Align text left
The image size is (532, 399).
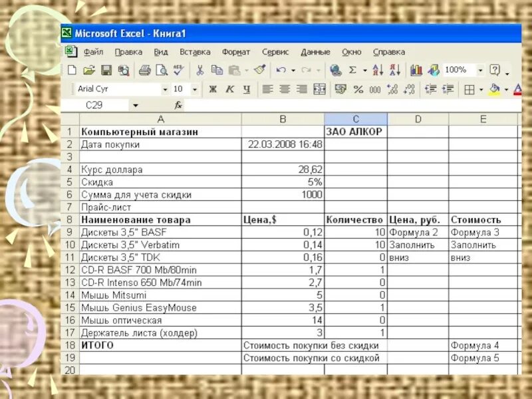[267, 89]
